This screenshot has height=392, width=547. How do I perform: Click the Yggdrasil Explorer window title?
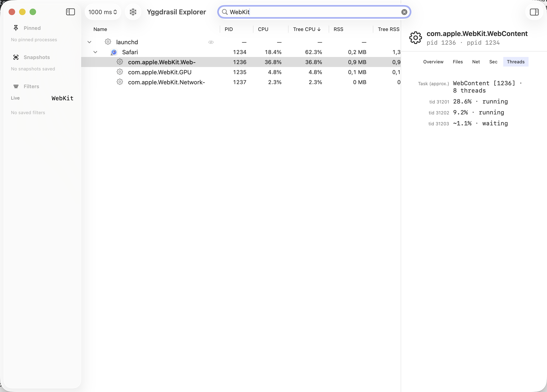click(176, 12)
